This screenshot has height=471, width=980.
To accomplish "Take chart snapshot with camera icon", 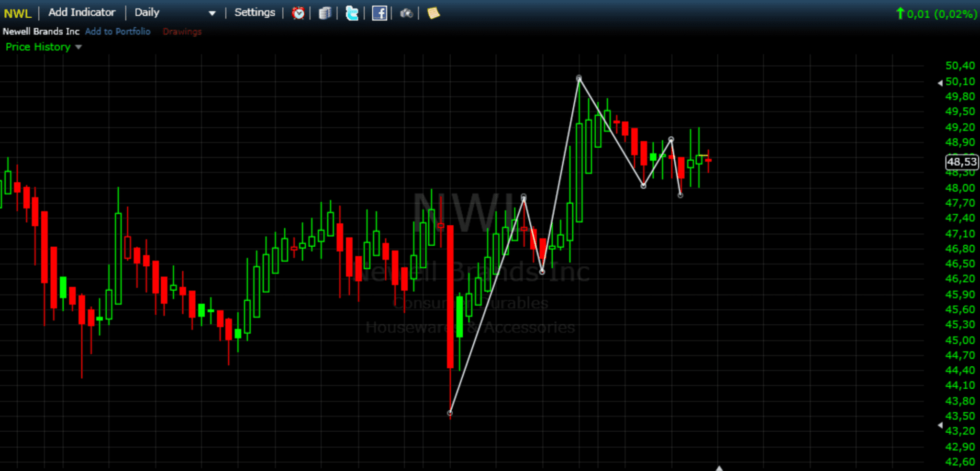I will point(406,13).
